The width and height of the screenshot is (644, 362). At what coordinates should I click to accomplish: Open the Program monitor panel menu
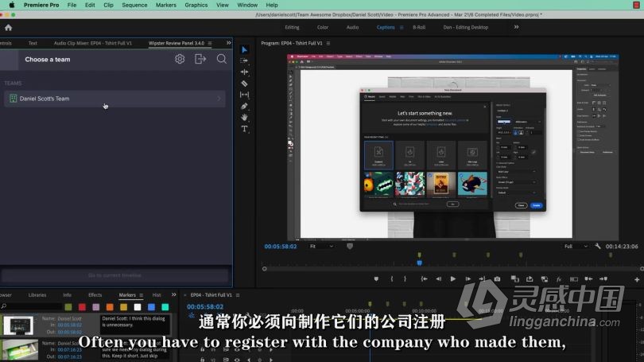(328, 43)
